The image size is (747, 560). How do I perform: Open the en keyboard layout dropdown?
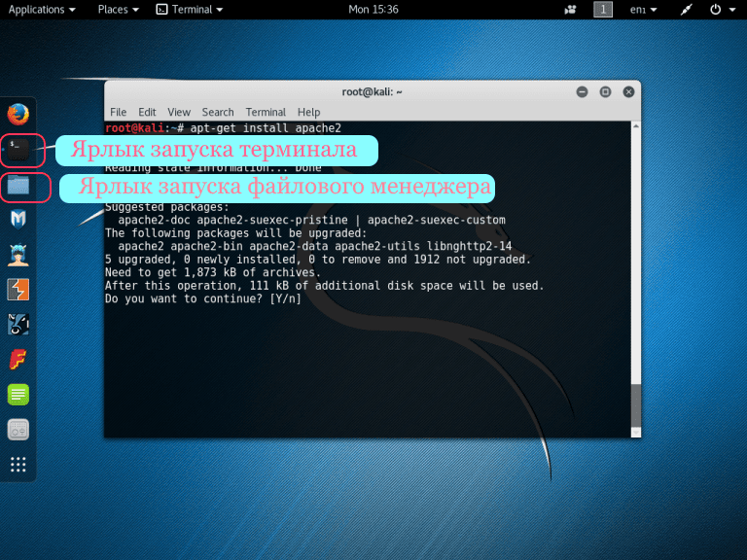coord(643,10)
